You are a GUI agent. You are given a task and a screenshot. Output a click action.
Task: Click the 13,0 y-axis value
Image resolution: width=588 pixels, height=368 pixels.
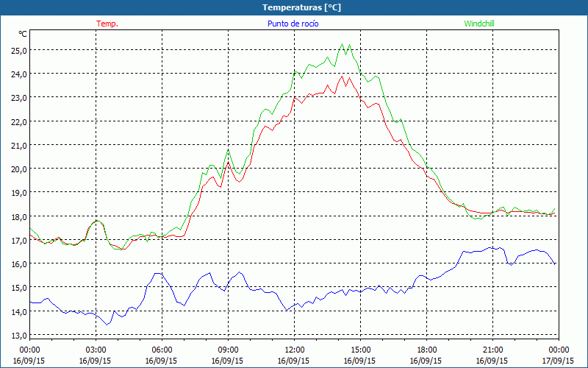(19, 336)
